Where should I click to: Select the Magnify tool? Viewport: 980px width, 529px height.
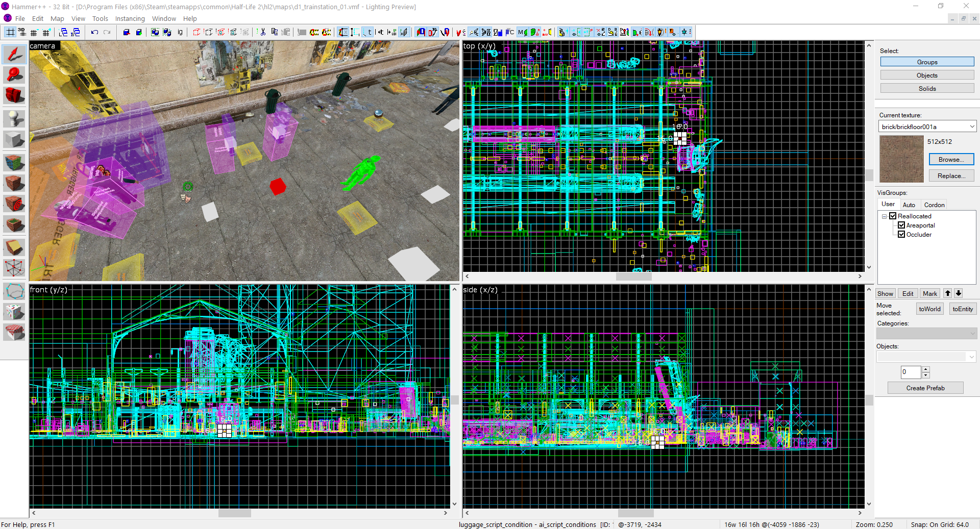point(14,74)
